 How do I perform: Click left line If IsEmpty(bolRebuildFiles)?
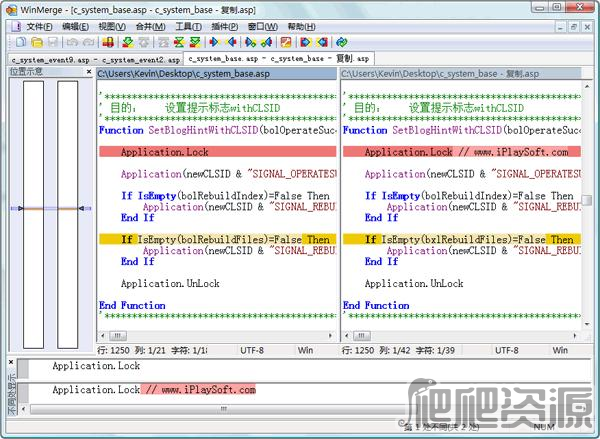[217, 240]
